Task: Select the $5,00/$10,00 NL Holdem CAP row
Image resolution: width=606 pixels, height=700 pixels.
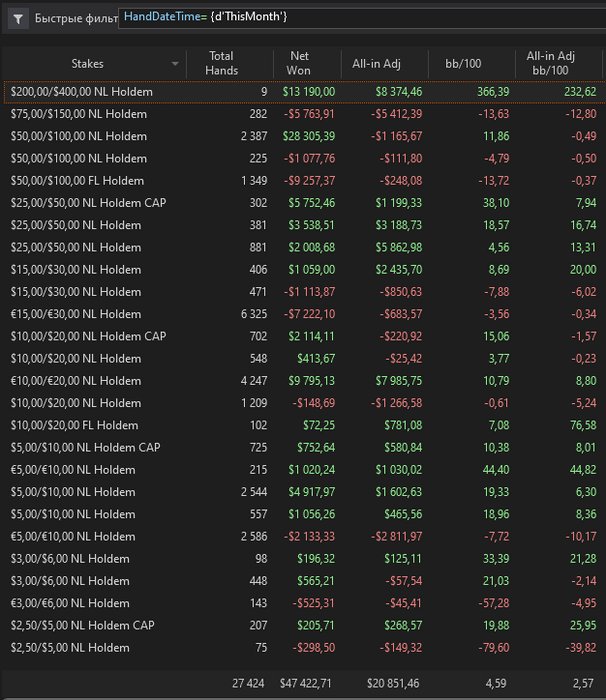Action: pyautogui.click(x=305, y=448)
